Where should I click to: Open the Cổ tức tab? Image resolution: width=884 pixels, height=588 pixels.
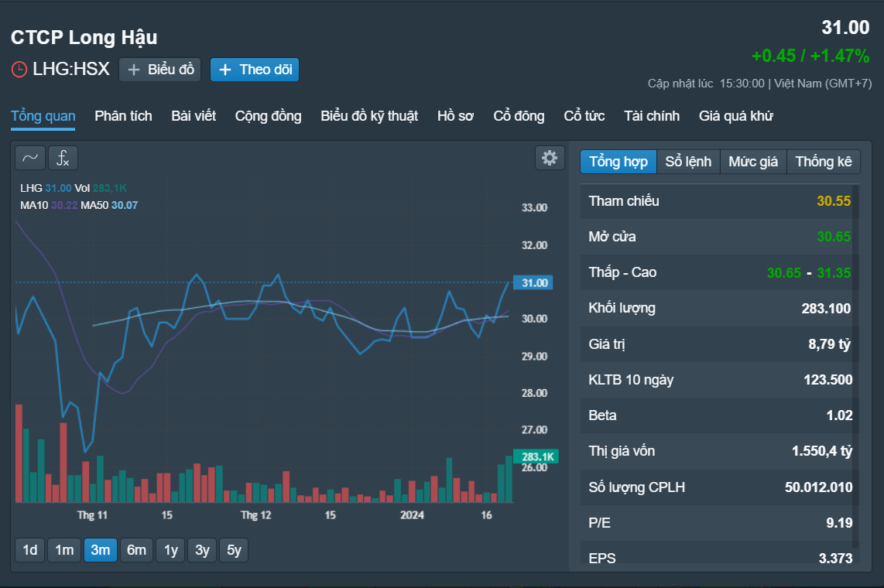point(584,116)
